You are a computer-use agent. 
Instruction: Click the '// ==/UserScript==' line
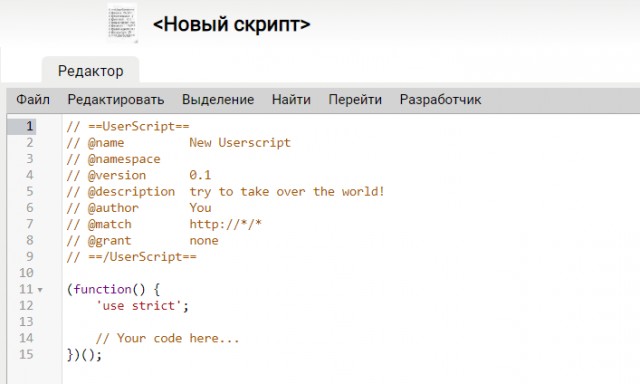(131, 257)
